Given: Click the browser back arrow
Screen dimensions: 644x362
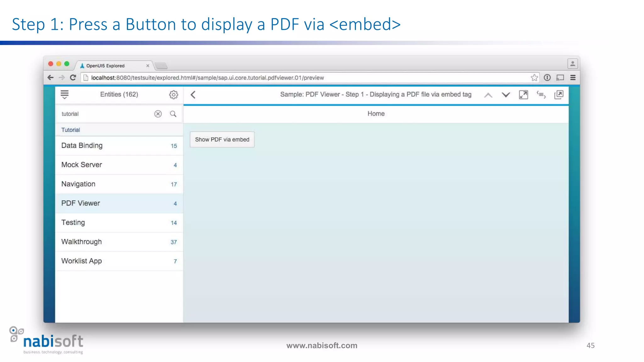Looking at the screenshot, I should coord(50,78).
